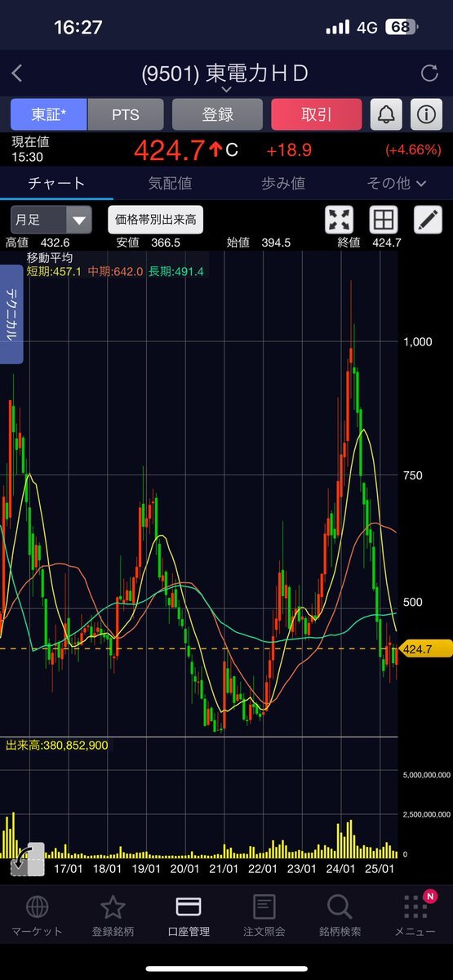Image resolution: width=453 pixels, height=980 pixels.
Task: Tap the 1,000 price axis label
Action: coord(418,342)
